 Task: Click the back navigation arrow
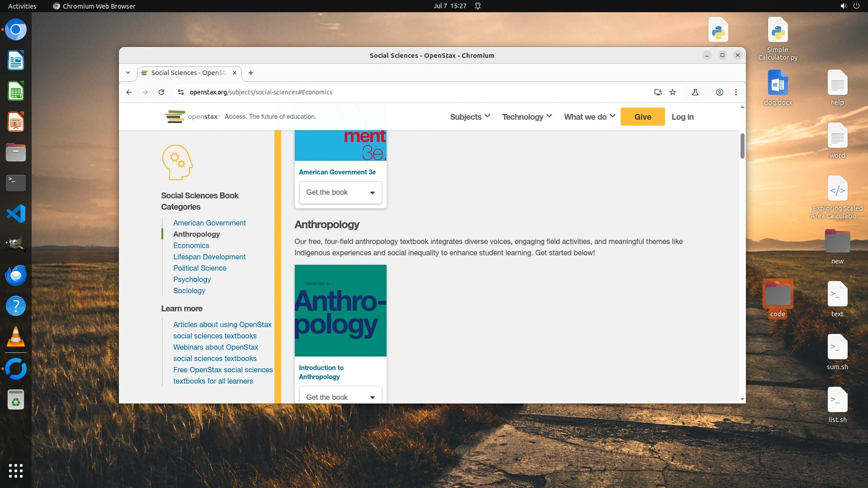pos(129,92)
